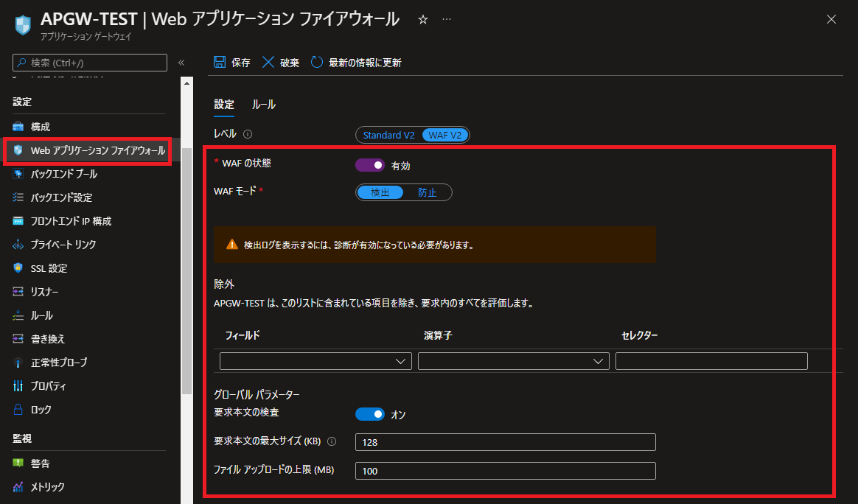Collapse the sidebar with double chevron
This screenshot has width=858, height=504.
click(x=181, y=63)
